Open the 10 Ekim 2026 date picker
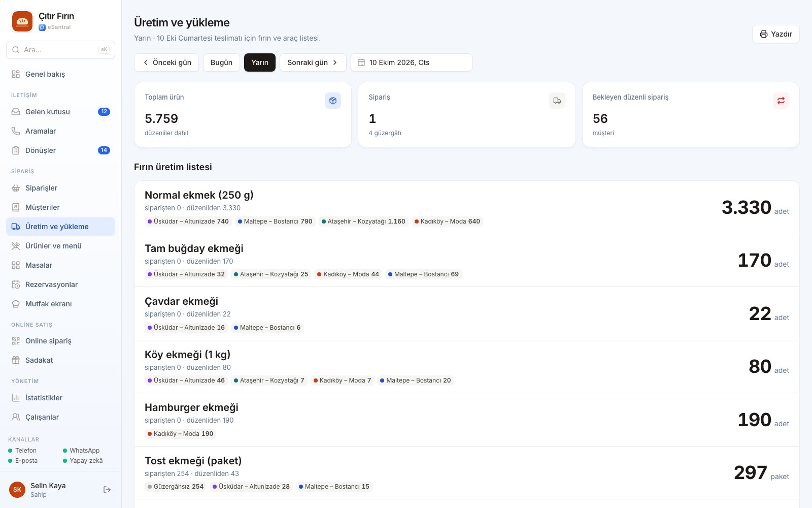This screenshot has width=812, height=508. point(412,62)
